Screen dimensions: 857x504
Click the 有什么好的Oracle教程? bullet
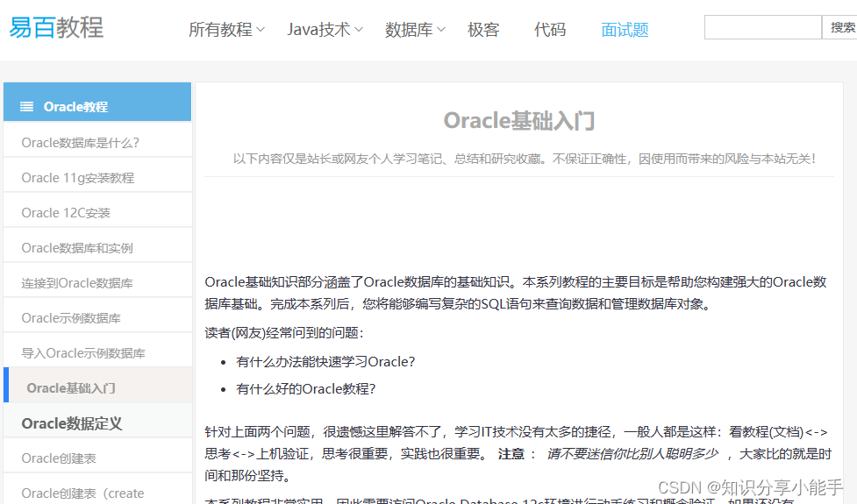point(306,389)
